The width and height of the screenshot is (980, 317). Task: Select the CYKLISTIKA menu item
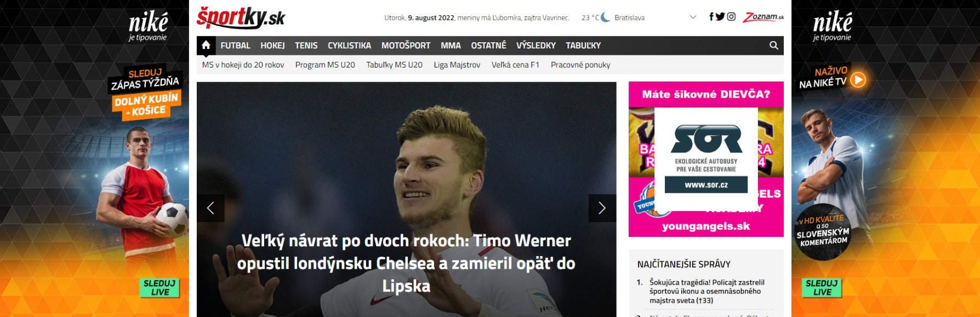(x=349, y=46)
